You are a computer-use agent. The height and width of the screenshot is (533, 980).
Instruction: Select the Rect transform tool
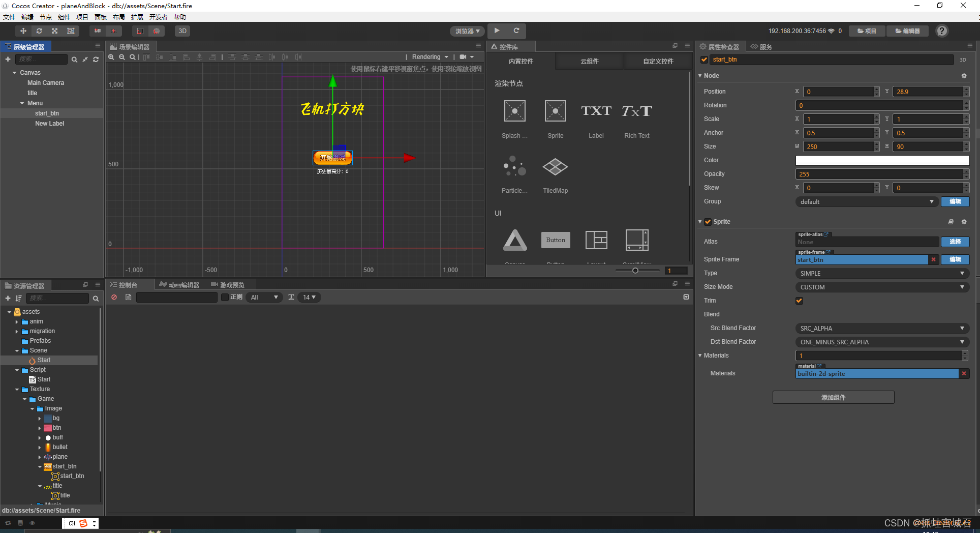71,31
